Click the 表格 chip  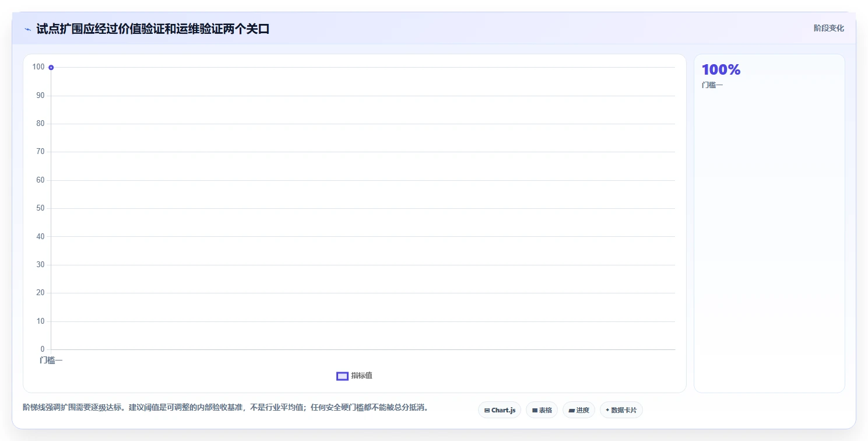pyautogui.click(x=542, y=410)
